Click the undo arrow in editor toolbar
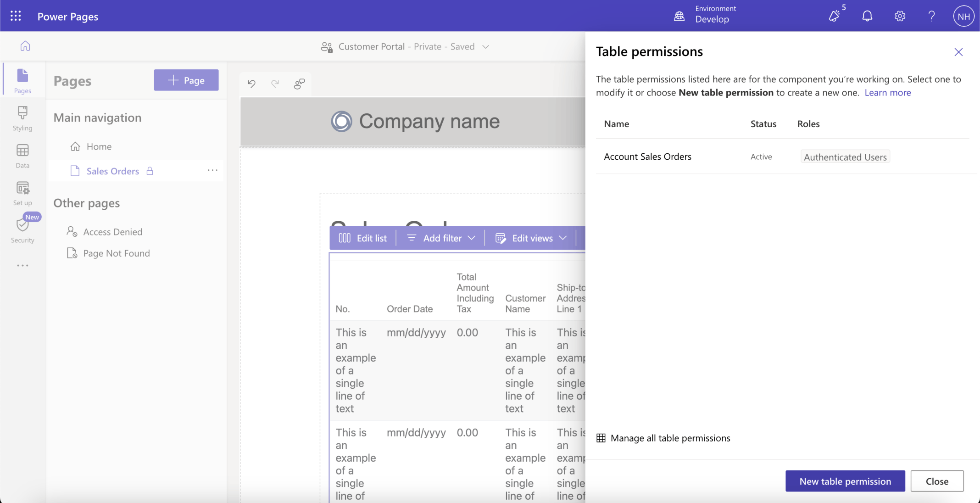The image size is (980, 503). click(x=251, y=84)
